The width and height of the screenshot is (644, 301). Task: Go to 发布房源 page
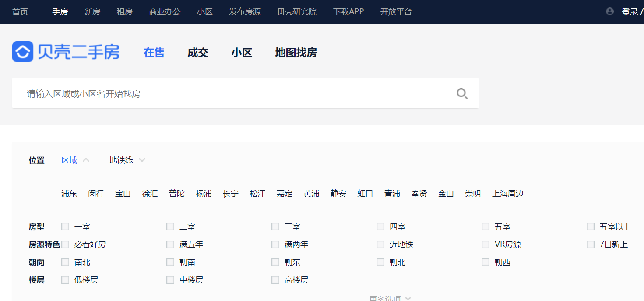(245, 12)
